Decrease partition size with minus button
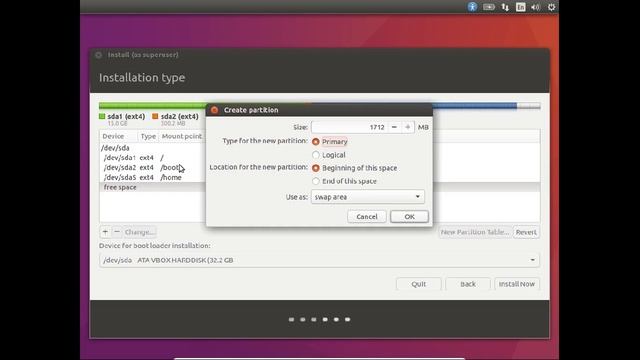This screenshot has width=640, height=360. [x=394, y=127]
